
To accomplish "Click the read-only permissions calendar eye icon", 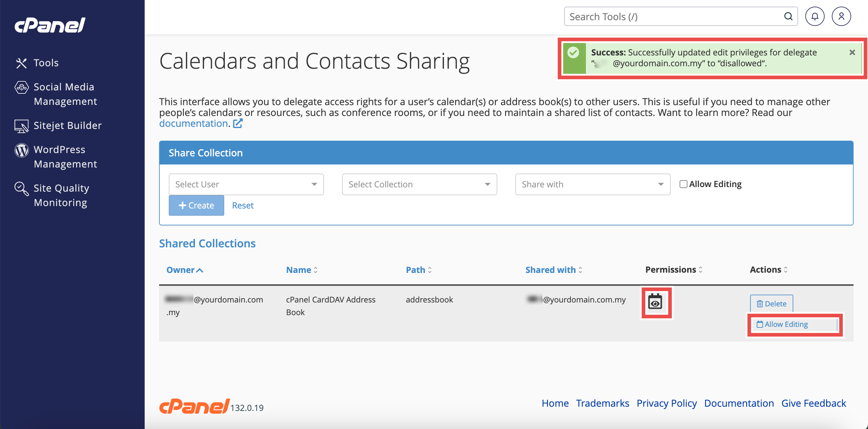I will tap(656, 302).
